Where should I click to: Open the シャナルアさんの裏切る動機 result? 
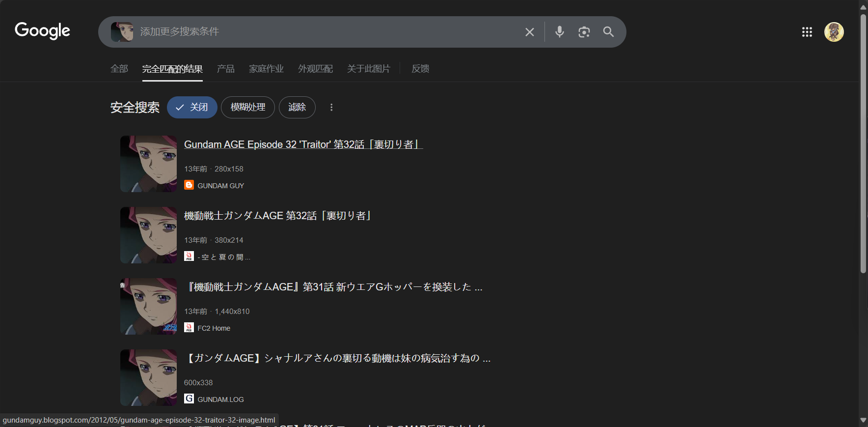tap(337, 358)
